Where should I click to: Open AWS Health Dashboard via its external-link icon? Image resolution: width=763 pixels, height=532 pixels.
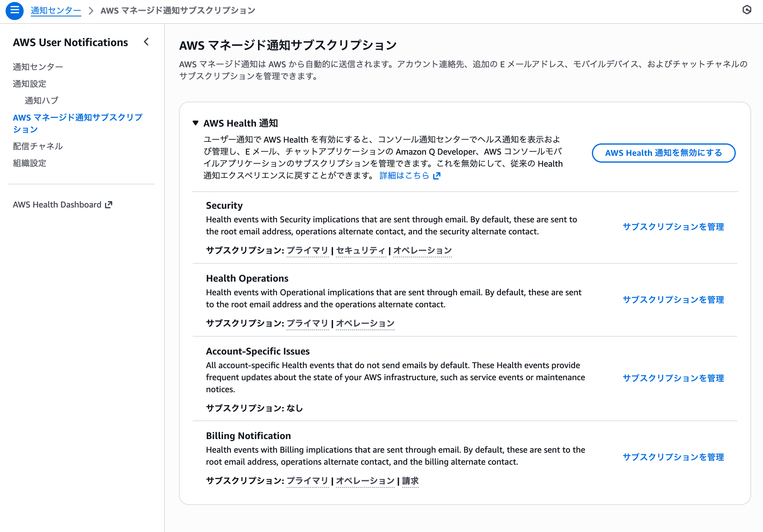tap(108, 204)
